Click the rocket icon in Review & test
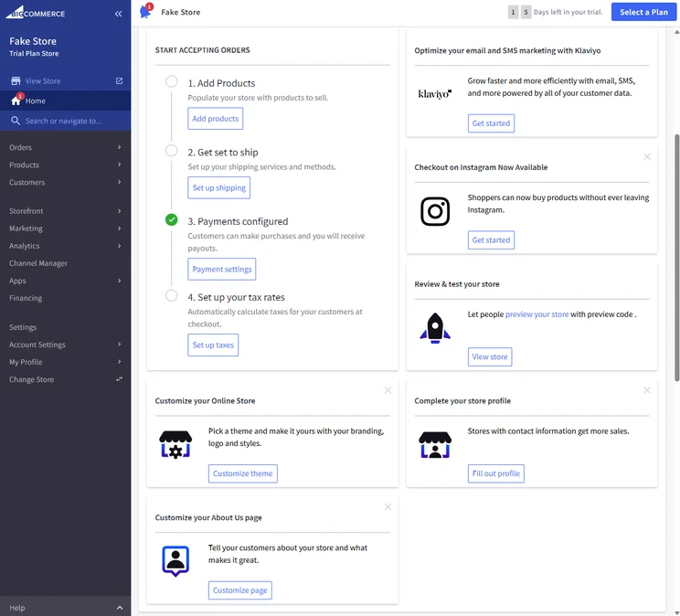Image resolution: width=680 pixels, height=616 pixels. 435,328
